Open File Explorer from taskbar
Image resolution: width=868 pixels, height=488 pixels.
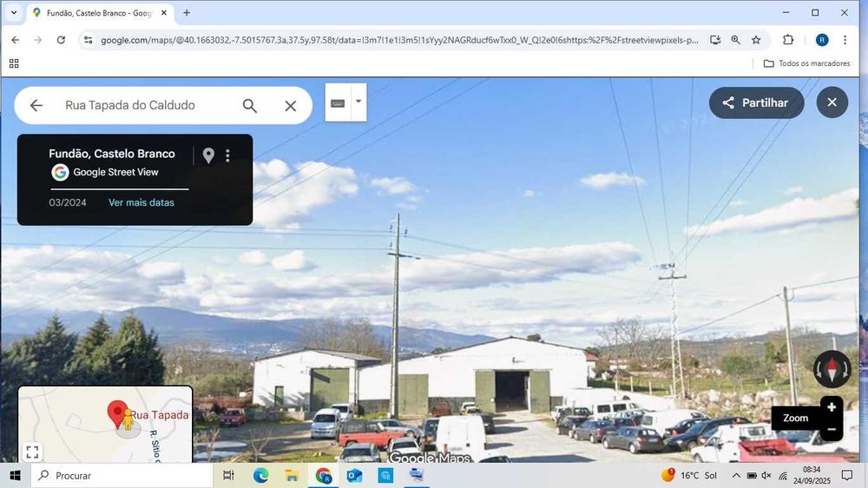(x=292, y=475)
